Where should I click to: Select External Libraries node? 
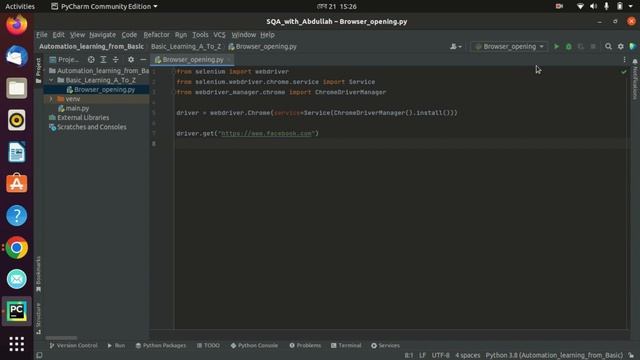click(x=79, y=118)
